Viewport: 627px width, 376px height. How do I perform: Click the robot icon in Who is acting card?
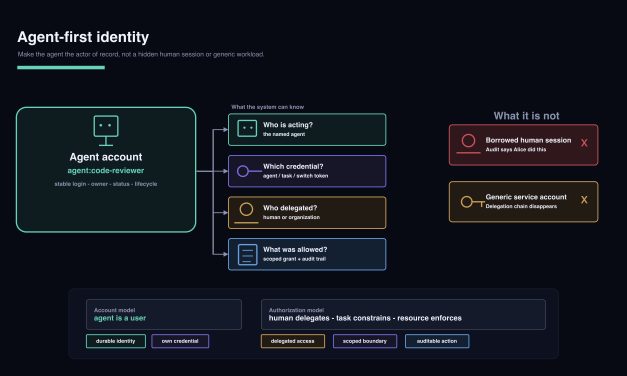[247, 129]
